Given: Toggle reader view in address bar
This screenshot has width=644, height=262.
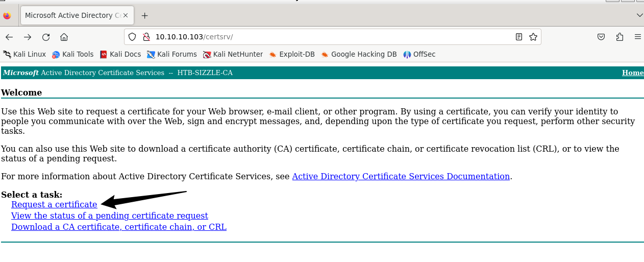Looking at the screenshot, I should click(x=519, y=37).
